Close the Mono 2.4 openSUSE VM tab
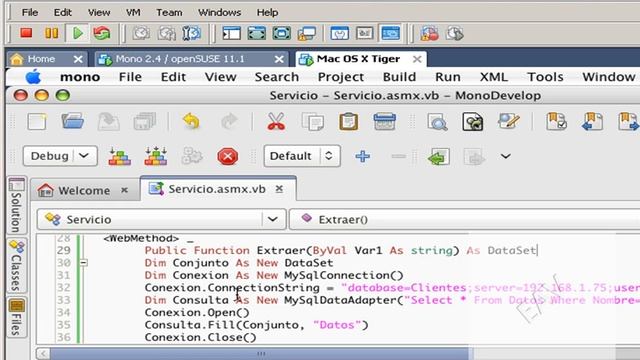This screenshot has width=640, height=360. [279, 59]
